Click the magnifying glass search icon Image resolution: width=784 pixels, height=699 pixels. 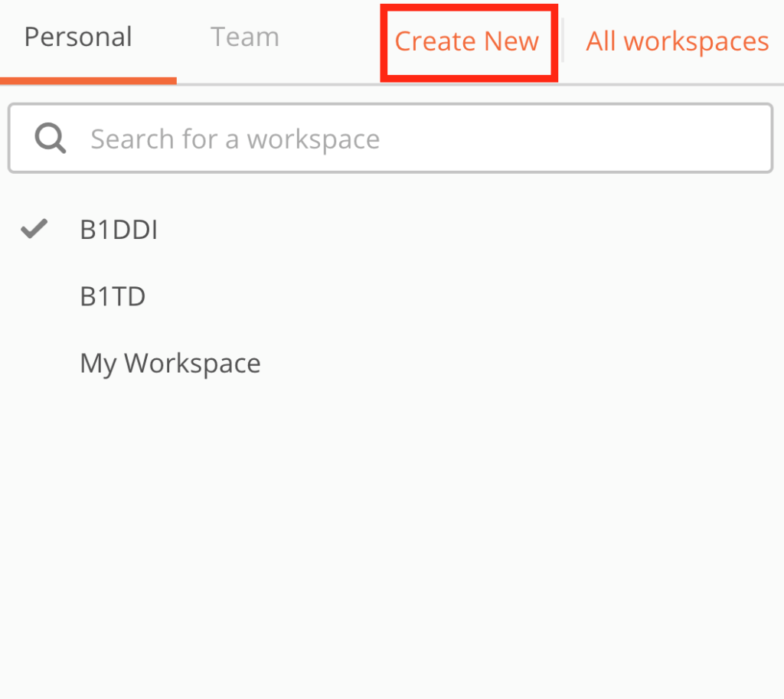(x=51, y=139)
